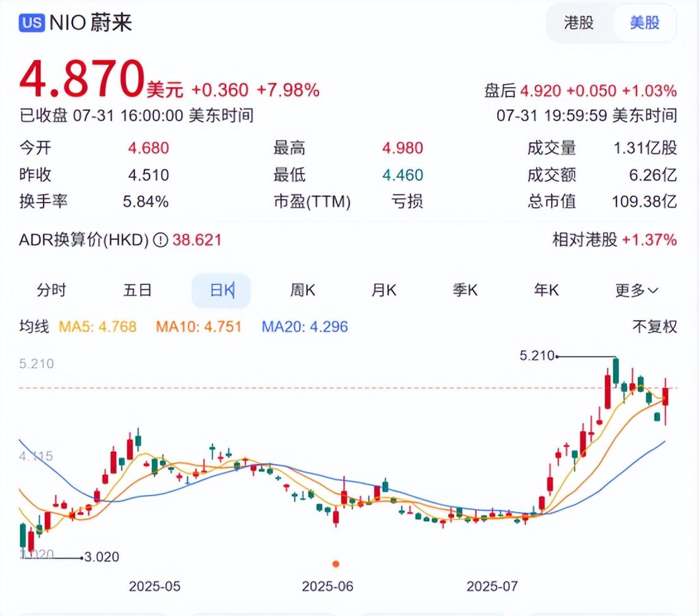
Task: Click the NIO 蔚来 stock title
Action: pos(90,22)
